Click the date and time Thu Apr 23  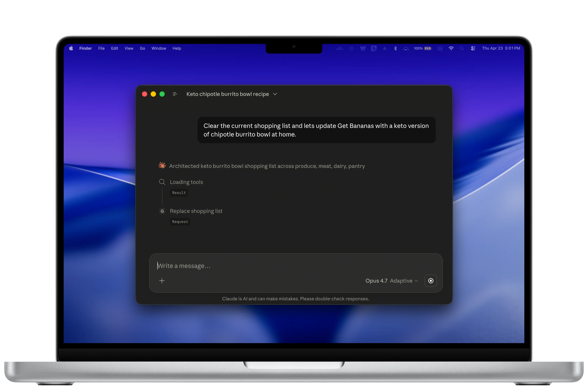point(501,48)
